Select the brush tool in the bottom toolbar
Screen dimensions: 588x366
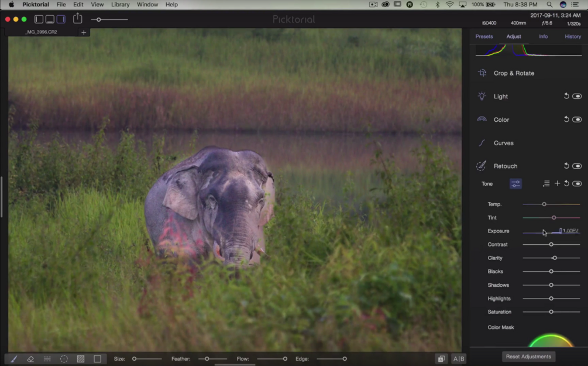(13, 359)
